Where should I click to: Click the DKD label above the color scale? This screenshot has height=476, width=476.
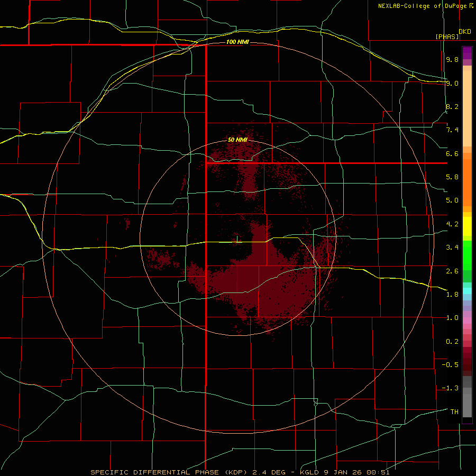[x=465, y=32]
